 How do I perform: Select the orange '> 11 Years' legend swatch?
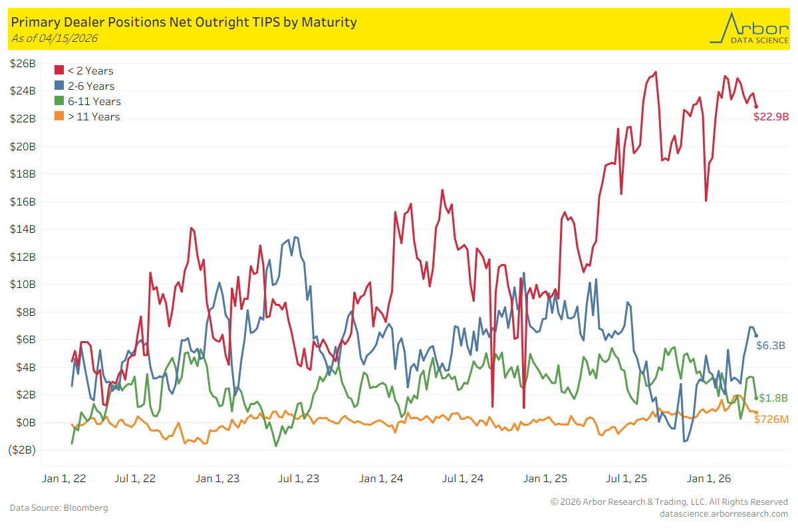[59, 116]
